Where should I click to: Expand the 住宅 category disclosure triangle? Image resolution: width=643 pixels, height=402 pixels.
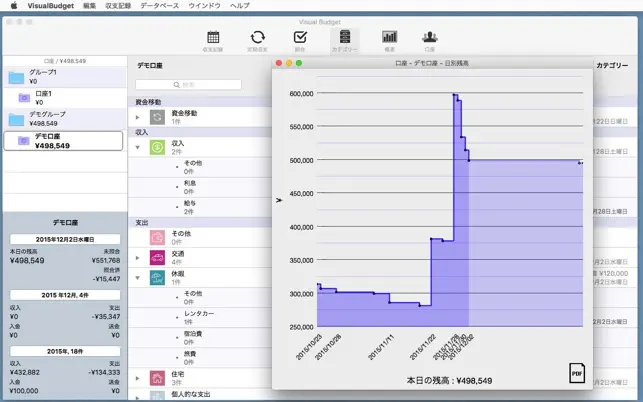coord(138,378)
